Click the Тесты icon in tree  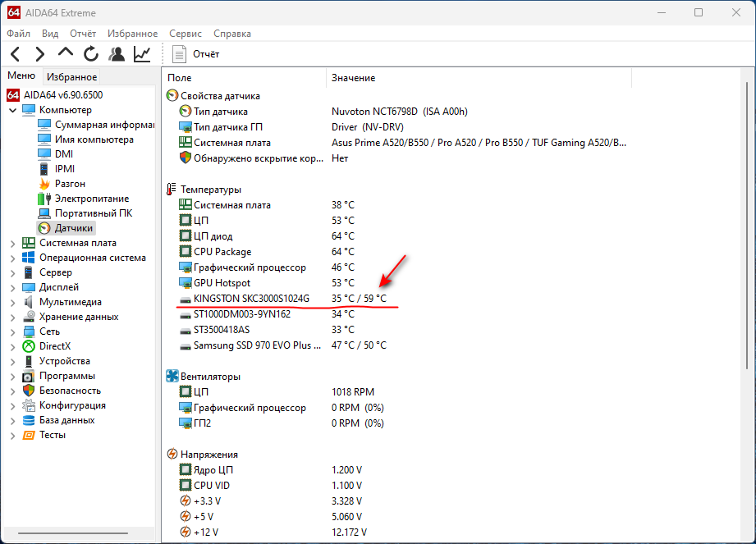click(29, 435)
